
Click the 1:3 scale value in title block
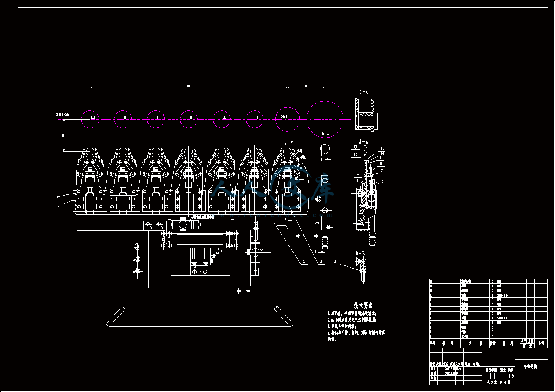pos(511,377)
